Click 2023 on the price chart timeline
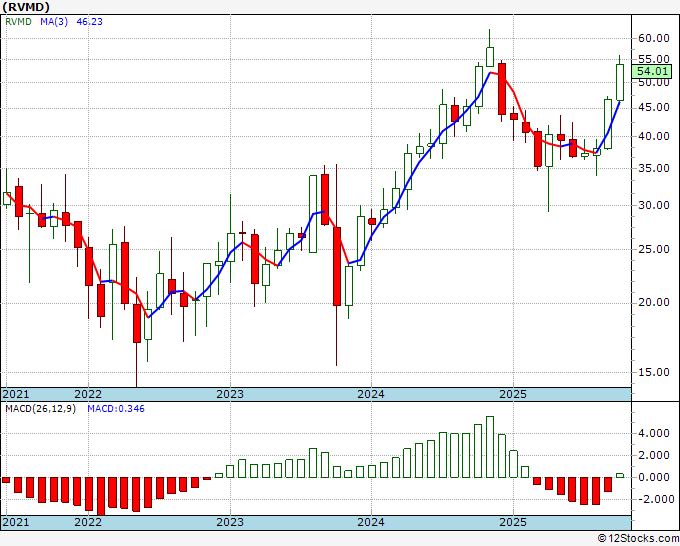This screenshot has width=680, height=546. coord(230,394)
